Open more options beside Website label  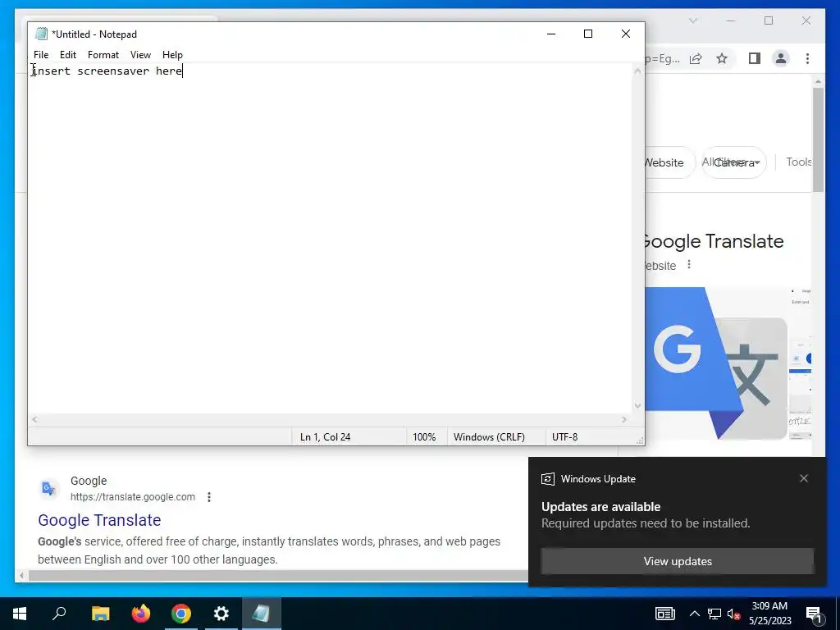point(689,265)
